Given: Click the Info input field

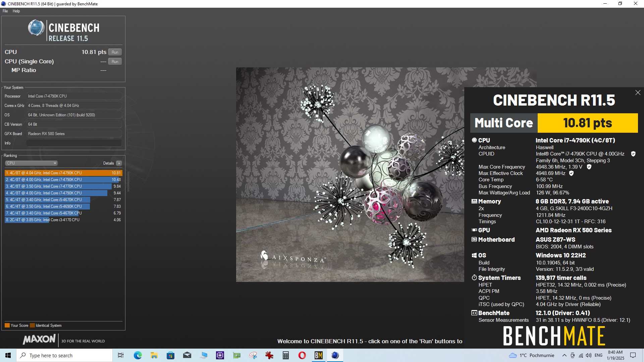Looking at the screenshot, I should (74, 143).
